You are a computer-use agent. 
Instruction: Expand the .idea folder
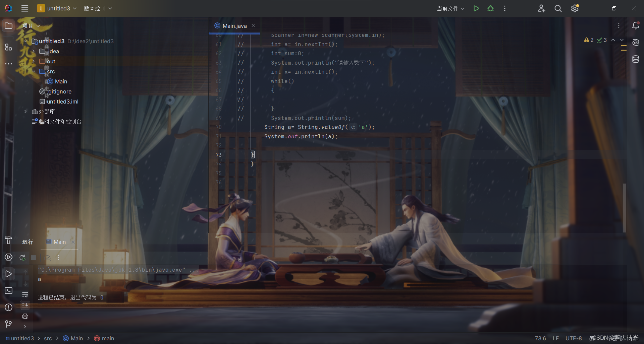[33, 51]
